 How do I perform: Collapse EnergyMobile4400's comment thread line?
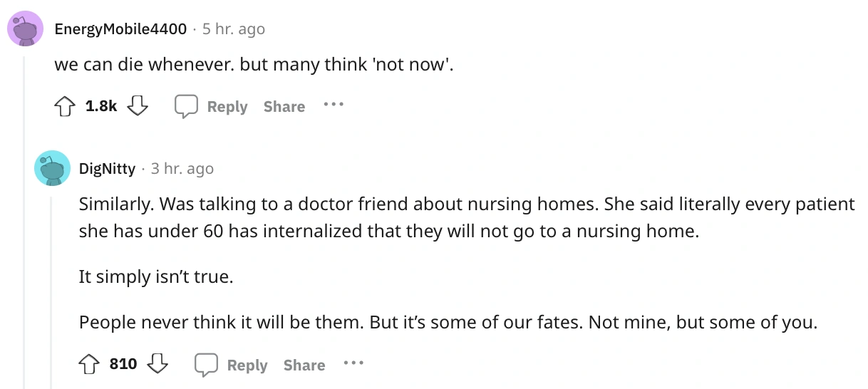click(x=25, y=214)
